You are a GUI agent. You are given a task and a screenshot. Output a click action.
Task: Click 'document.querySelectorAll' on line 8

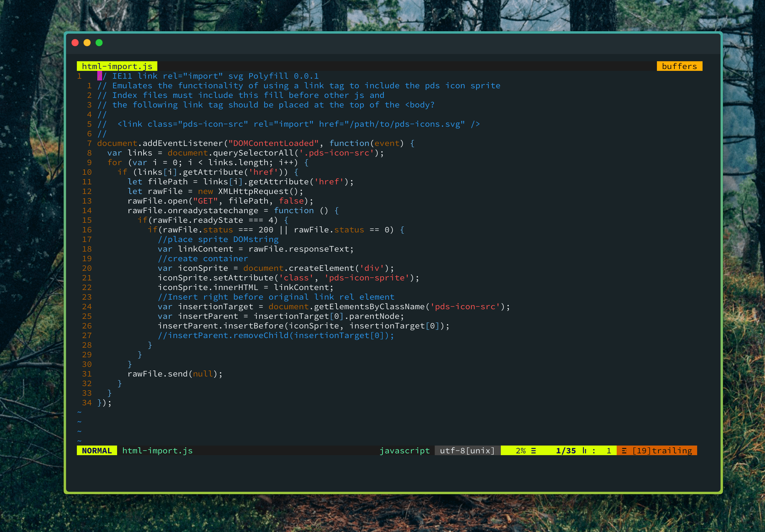tap(231, 153)
